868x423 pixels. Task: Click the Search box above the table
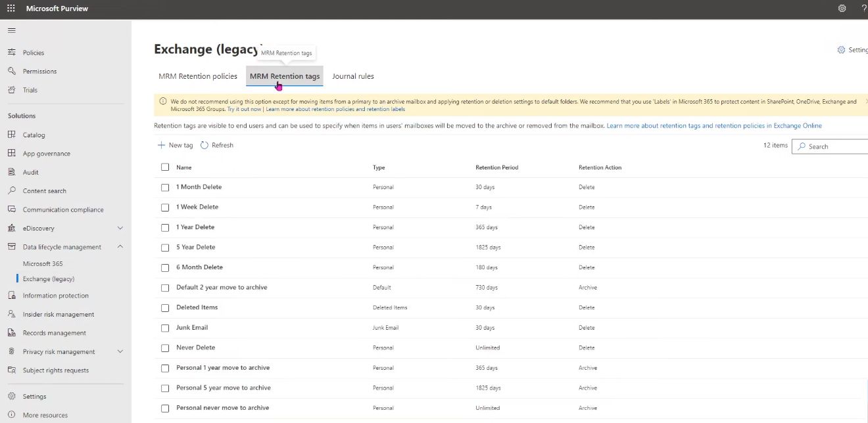click(832, 146)
